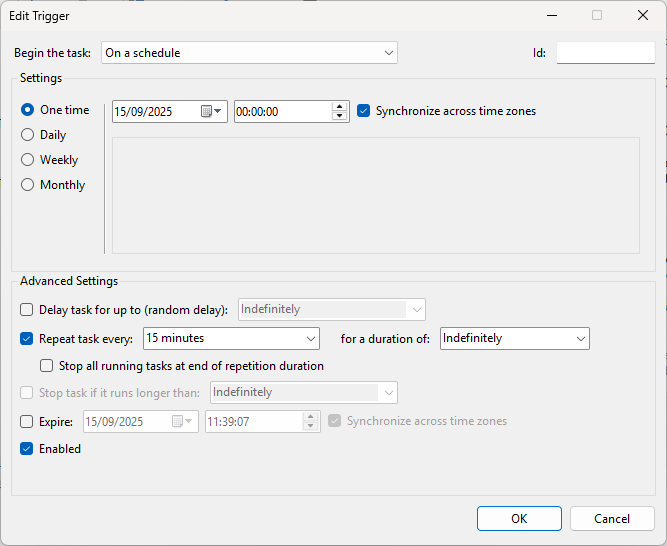Enable Delay task for up to checkbox
Image resolution: width=667 pixels, height=546 pixels.
point(26,310)
